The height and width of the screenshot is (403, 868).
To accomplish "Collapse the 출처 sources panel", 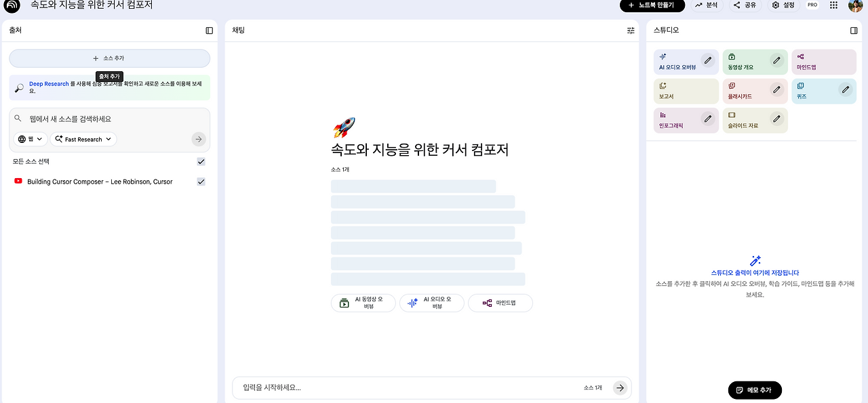I will click(209, 30).
